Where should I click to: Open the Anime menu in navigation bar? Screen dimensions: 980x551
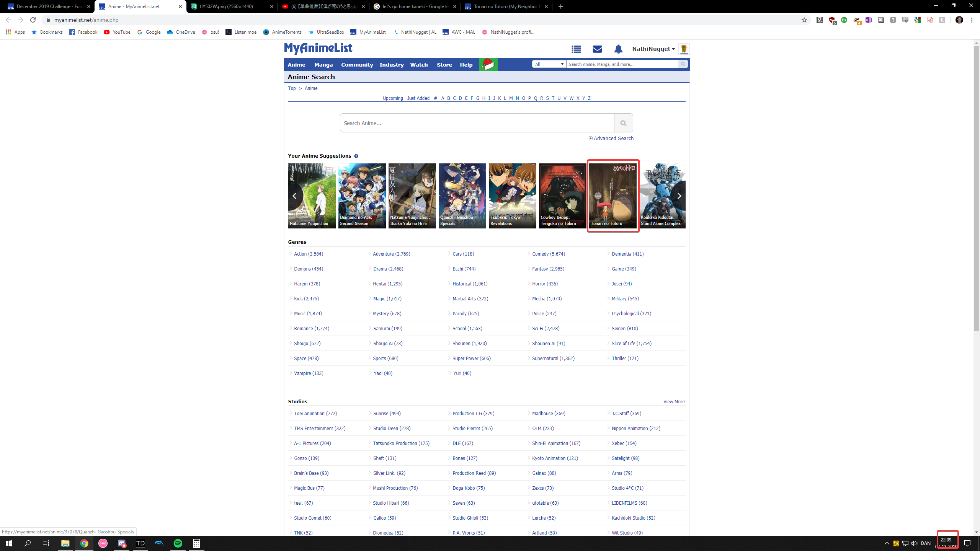coord(297,65)
